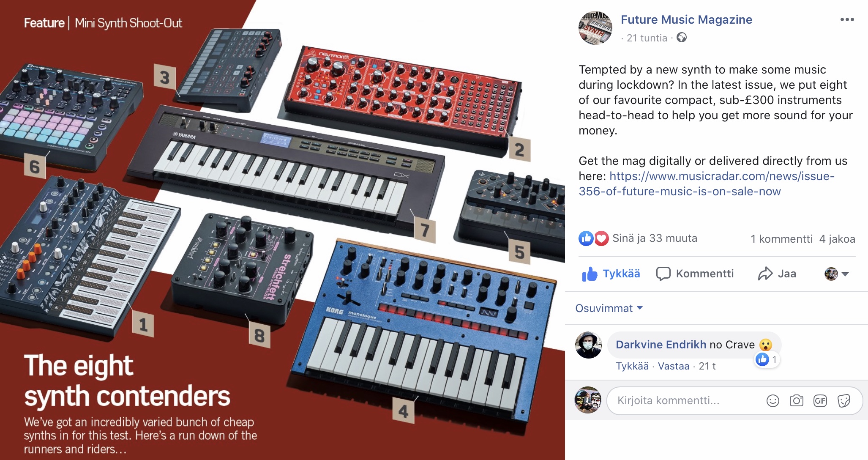Viewport: 868px width, 460px height.
Task: Toggle like with the Tykkää button
Action: click(x=611, y=274)
